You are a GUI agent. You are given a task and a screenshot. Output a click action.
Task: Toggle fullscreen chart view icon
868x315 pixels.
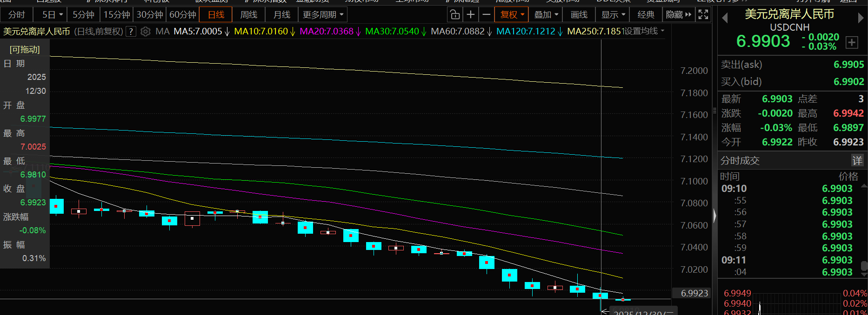pyautogui.click(x=703, y=15)
